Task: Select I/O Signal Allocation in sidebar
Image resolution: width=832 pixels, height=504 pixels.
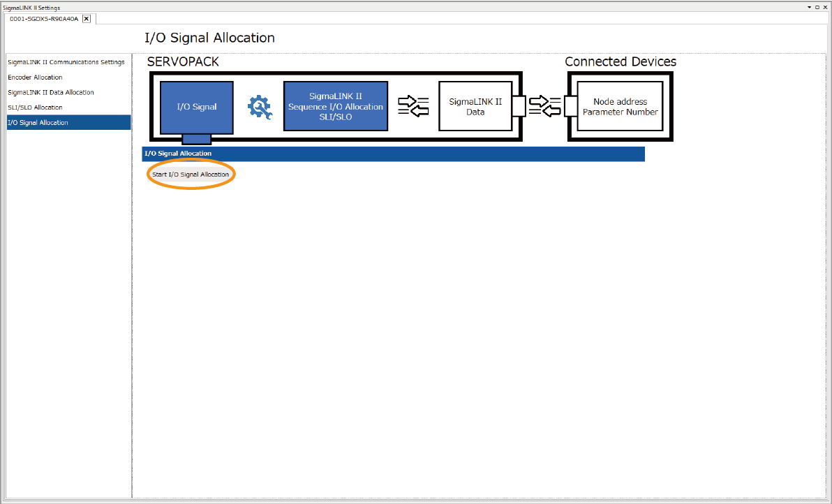Action: pos(38,123)
